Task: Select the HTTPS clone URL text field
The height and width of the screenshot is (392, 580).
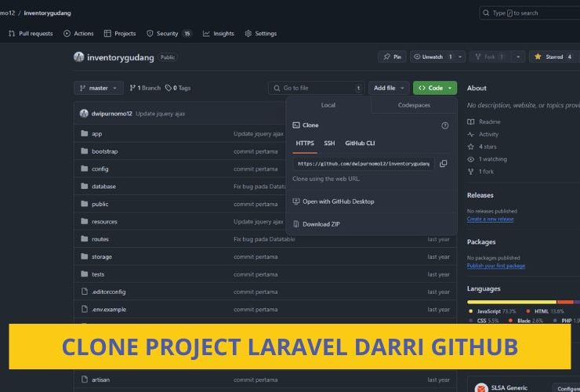Action: (363, 164)
